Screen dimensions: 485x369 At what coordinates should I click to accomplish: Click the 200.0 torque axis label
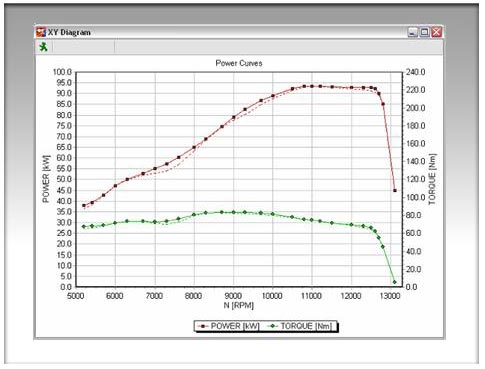pos(415,108)
